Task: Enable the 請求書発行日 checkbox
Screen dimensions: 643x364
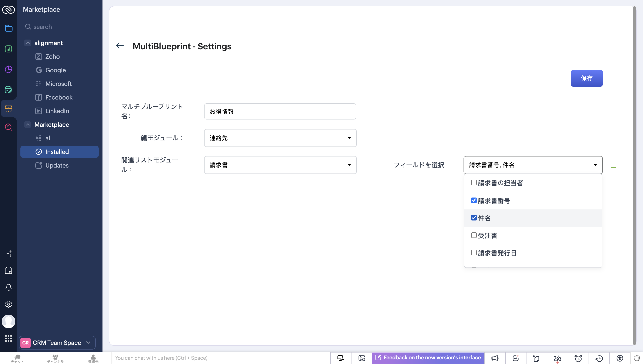Action: click(474, 253)
